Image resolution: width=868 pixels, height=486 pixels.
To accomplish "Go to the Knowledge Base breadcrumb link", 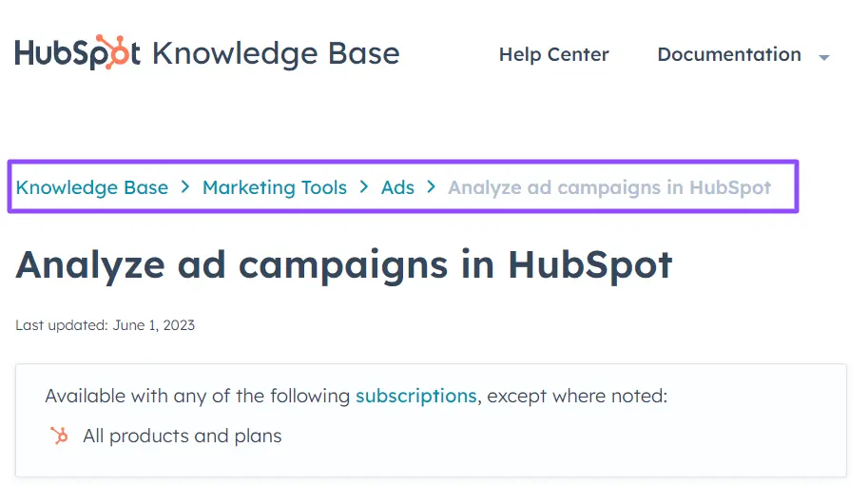I will 92,187.
